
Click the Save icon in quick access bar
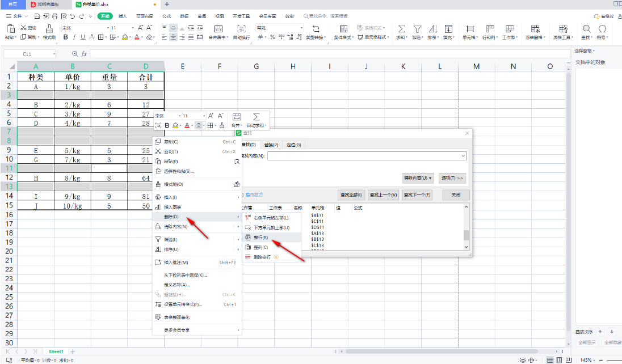(x=37, y=16)
